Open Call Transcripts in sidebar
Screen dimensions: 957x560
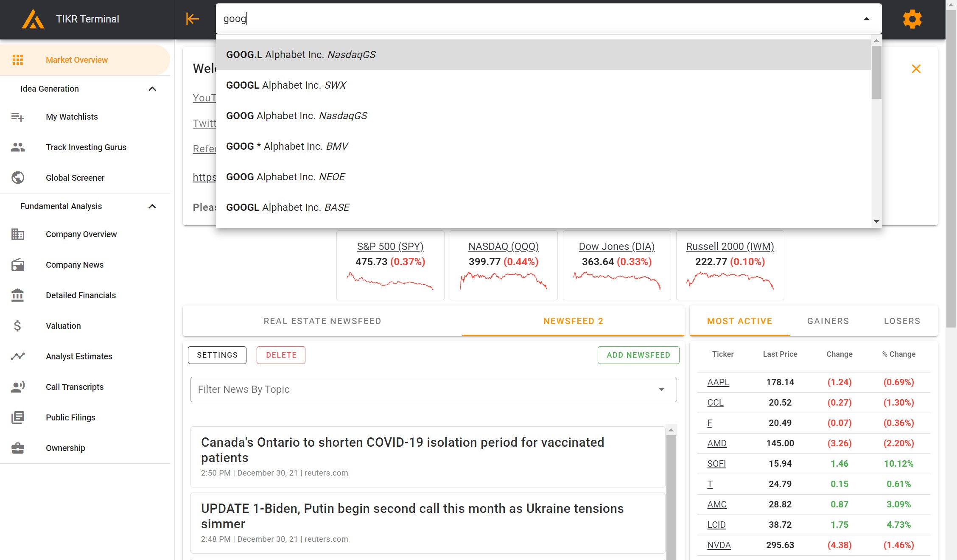coord(85,387)
